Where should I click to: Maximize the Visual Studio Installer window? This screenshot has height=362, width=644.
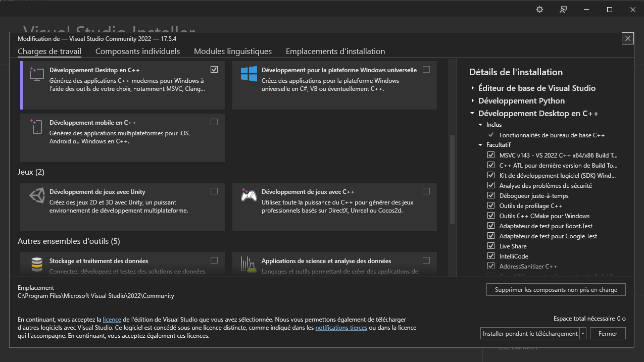[x=610, y=10]
